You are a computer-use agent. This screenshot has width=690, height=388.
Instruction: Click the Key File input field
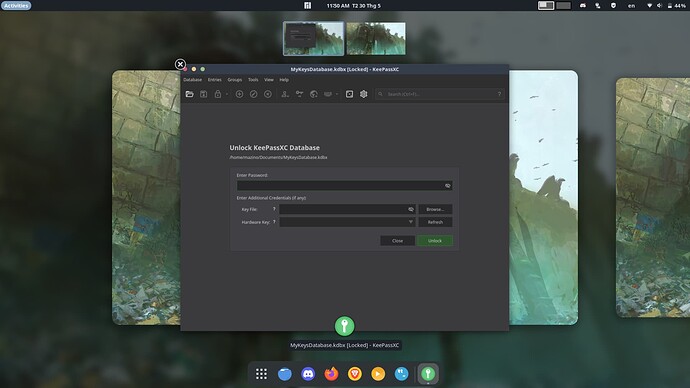tap(347, 209)
